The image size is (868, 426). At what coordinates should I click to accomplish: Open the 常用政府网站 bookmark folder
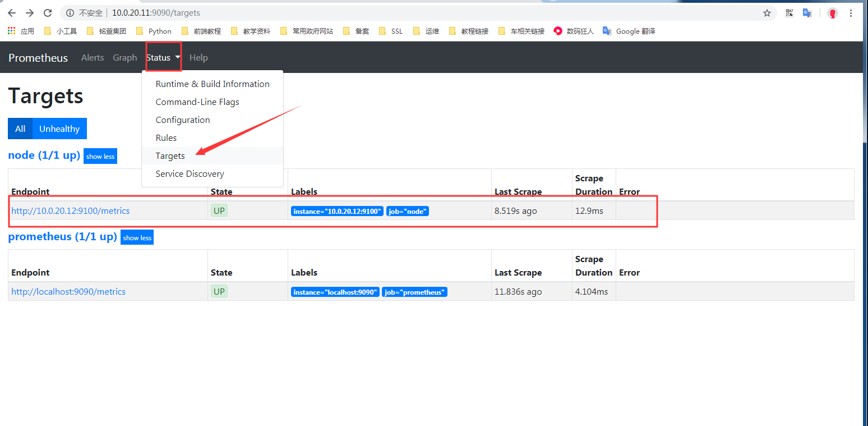click(x=306, y=31)
